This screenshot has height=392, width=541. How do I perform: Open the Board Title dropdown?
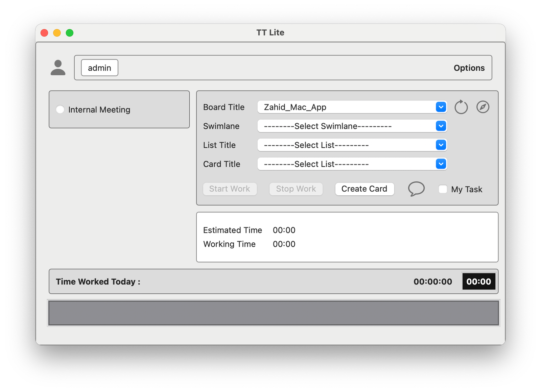tap(441, 107)
